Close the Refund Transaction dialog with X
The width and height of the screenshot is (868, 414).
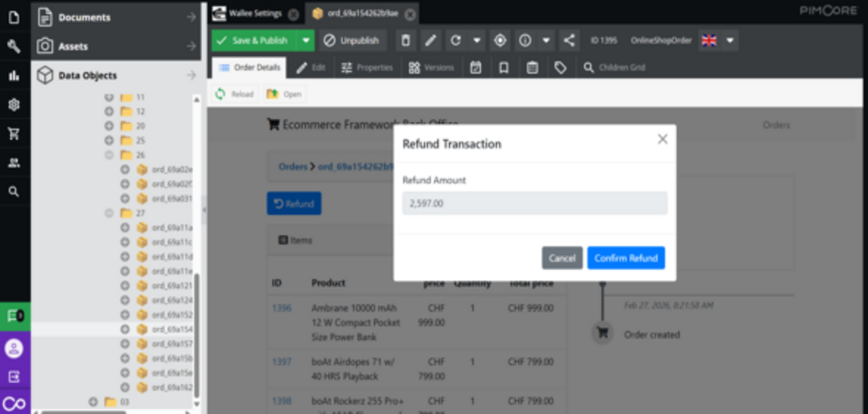tap(662, 140)
